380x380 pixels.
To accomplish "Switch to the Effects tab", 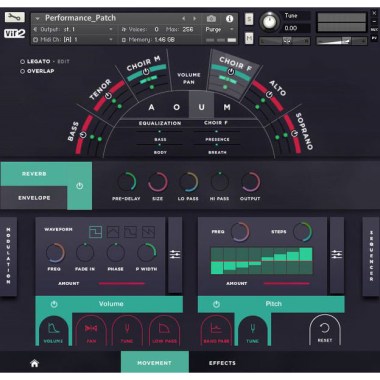I will coord(222,363).
